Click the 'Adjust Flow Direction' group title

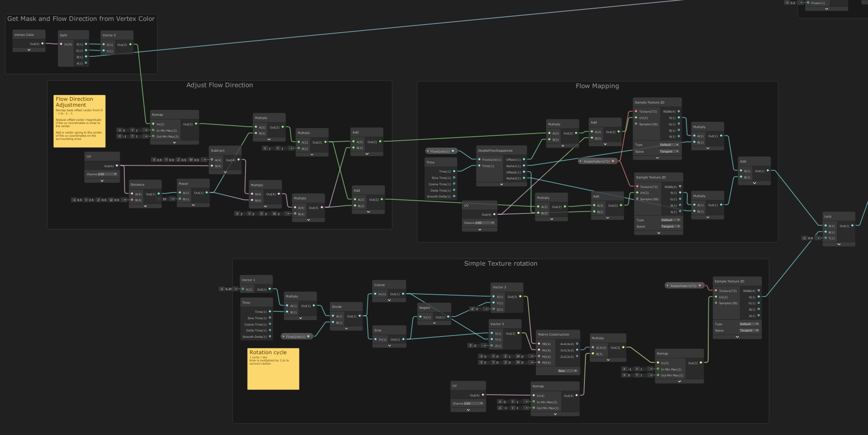click(x=220, y=85)
